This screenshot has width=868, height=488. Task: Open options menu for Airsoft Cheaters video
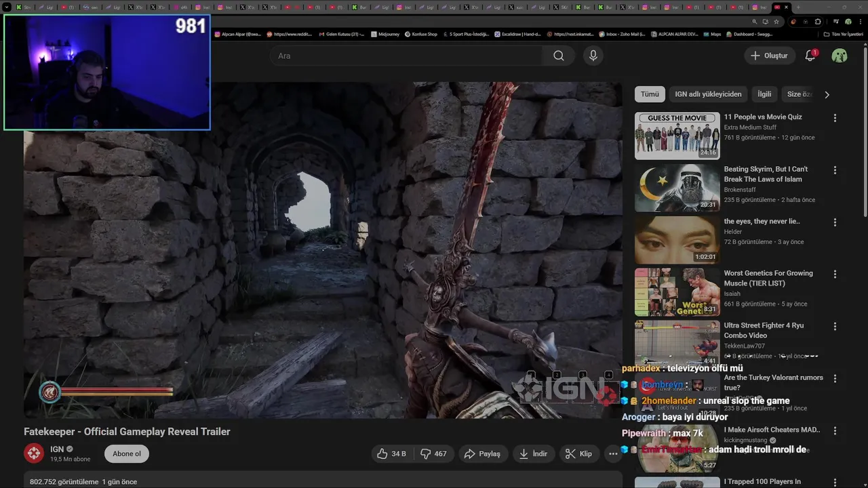click(x=835, y=431)
